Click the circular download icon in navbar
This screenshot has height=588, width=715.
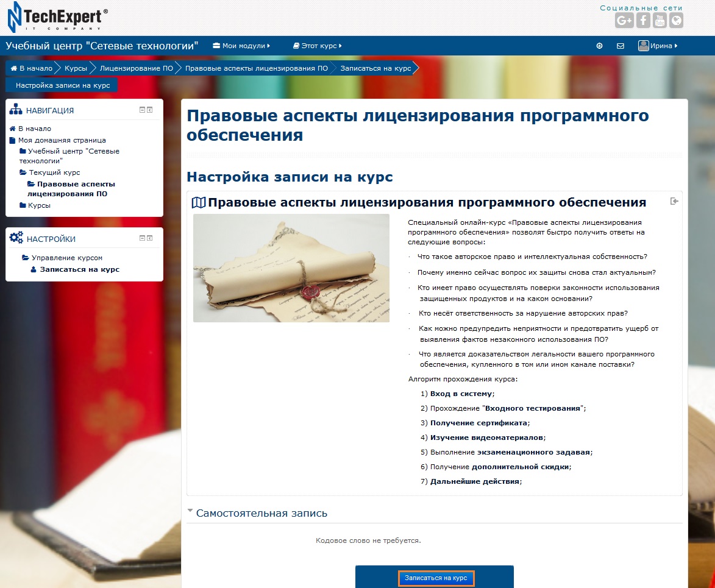[x=600, y=46]
